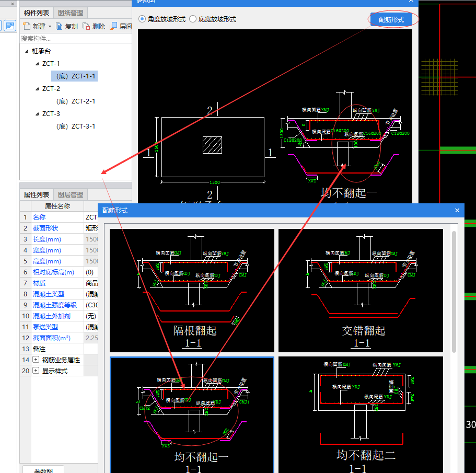Screen dimensions: 476x473
Task: Click the 长度(mm) property link
Action: [47, 239]
